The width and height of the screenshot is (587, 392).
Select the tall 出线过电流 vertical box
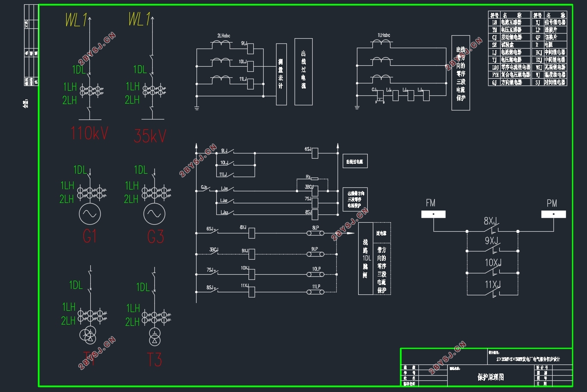[304, 71]
